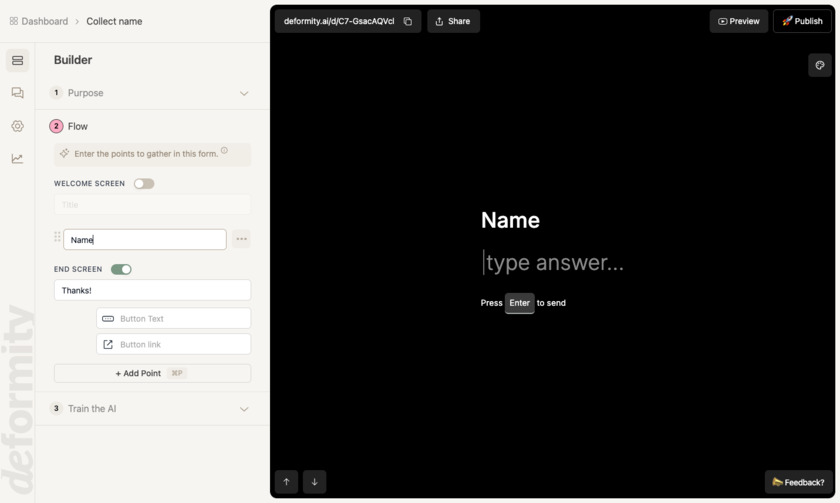
Task: Click the info icon beside points hint
Action: (x=224, y=151)
